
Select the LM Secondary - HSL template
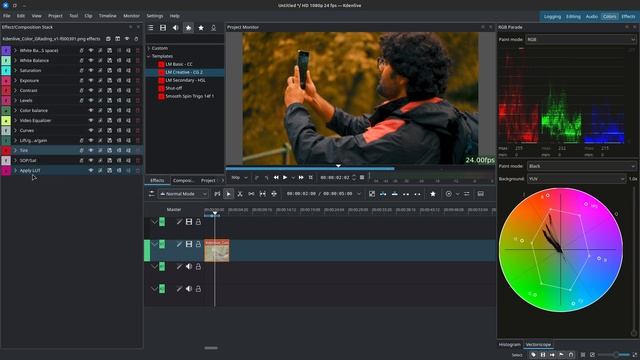pyautogui.click(x=185, y=80)
